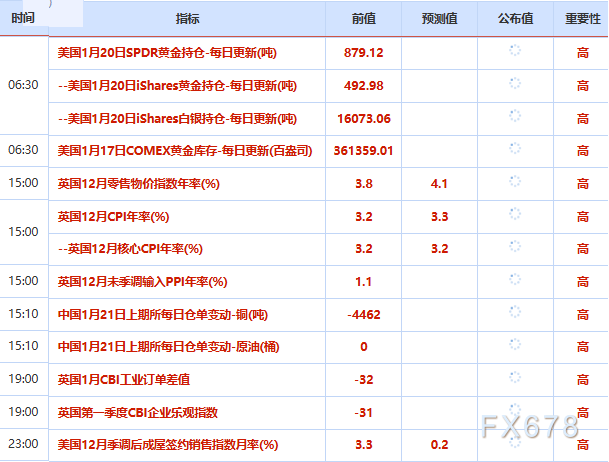Image resolution: width=609 pixels, height=462 pixels.
Task: Click loading spinner in CBI工业订单差值 row
Action: pyautogui.click(x=515, y=377)
